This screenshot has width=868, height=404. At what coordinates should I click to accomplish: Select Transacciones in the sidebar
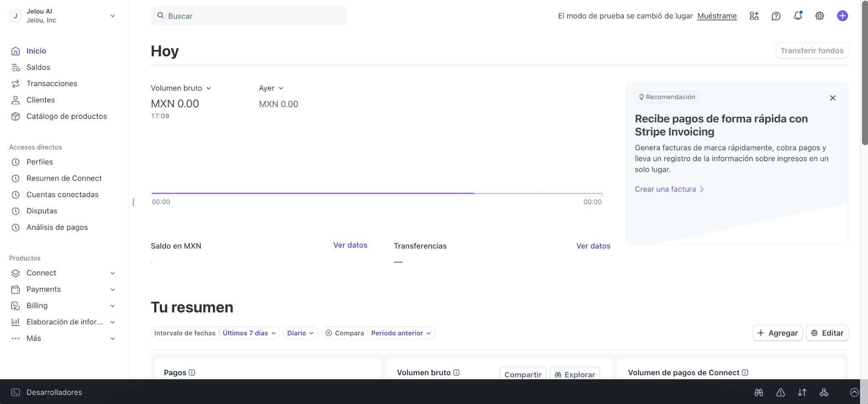coord(51,83)
